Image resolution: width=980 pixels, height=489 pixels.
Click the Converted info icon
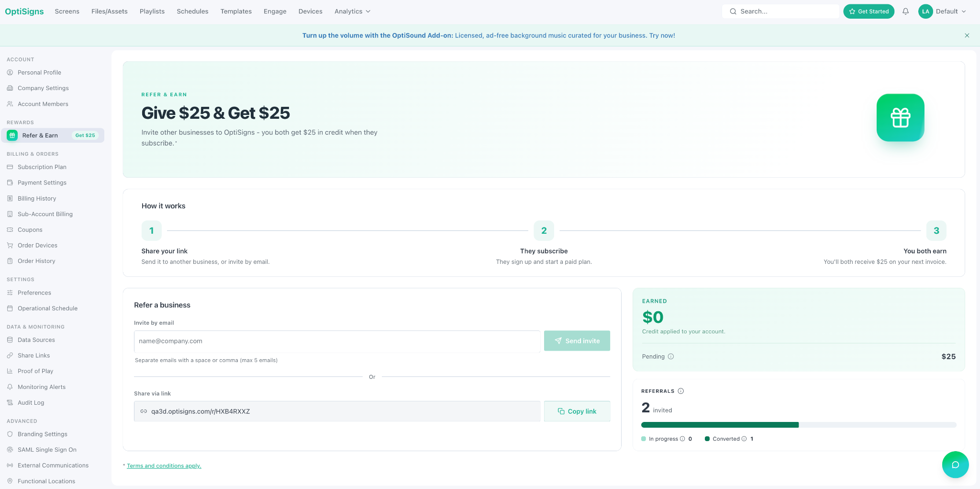click(744, 439)
